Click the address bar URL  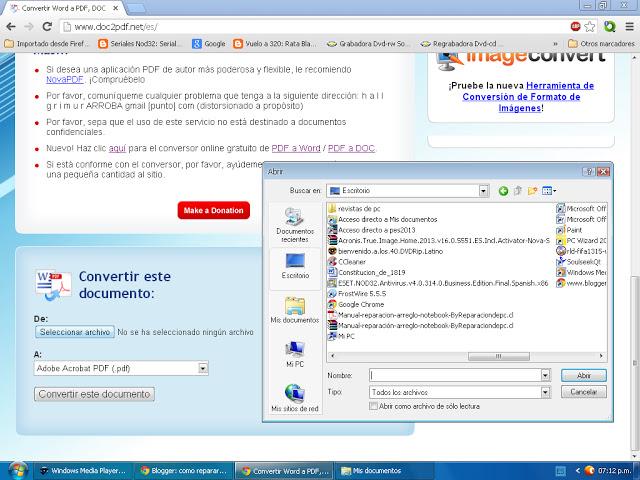(116, 27)
